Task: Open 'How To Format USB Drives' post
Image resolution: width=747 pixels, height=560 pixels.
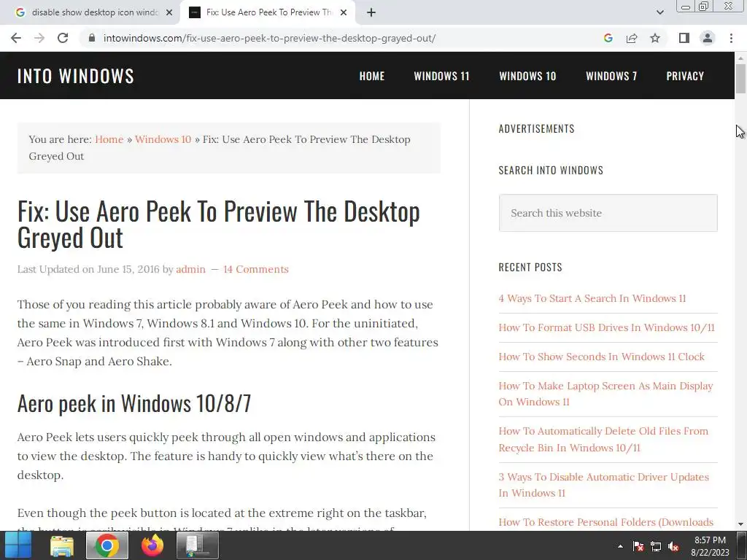Action: pyautogui.click(x=606, y=327)
